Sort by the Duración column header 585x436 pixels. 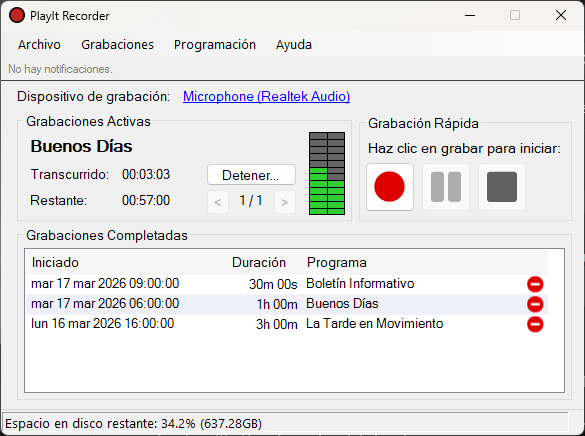coord(259,263)
